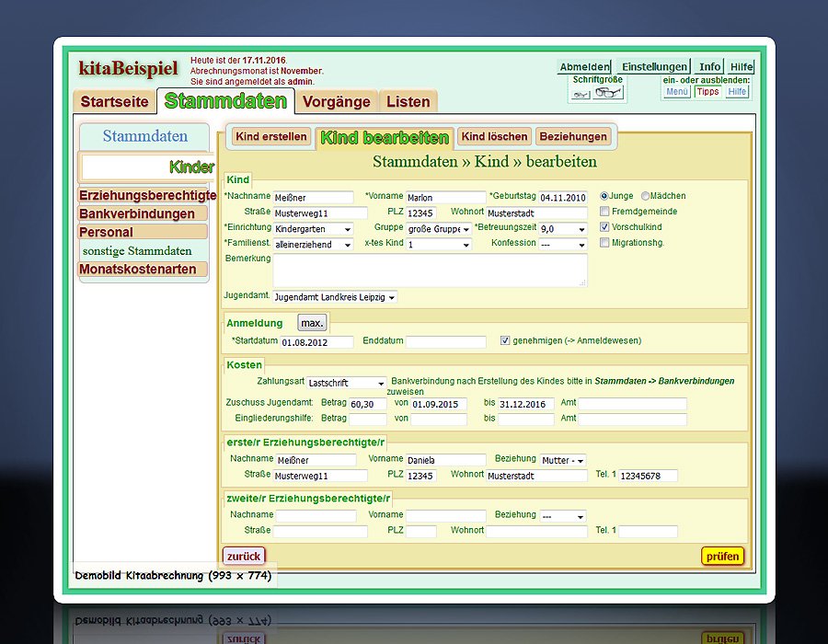Switch to the Startseite tab
The width and height of the screenshot is (828, 644).
tap(115, 101)
